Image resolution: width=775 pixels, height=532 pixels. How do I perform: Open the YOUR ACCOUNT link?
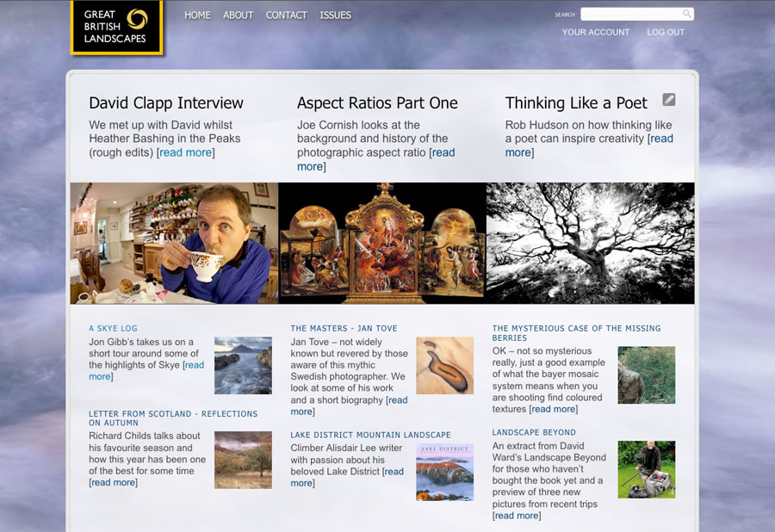596,33
